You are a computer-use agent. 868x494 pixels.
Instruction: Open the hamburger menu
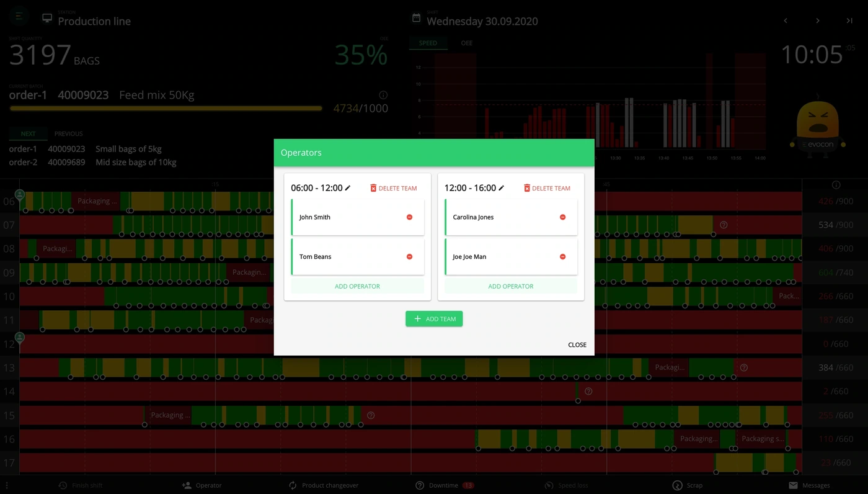click(x=19, y=16)
